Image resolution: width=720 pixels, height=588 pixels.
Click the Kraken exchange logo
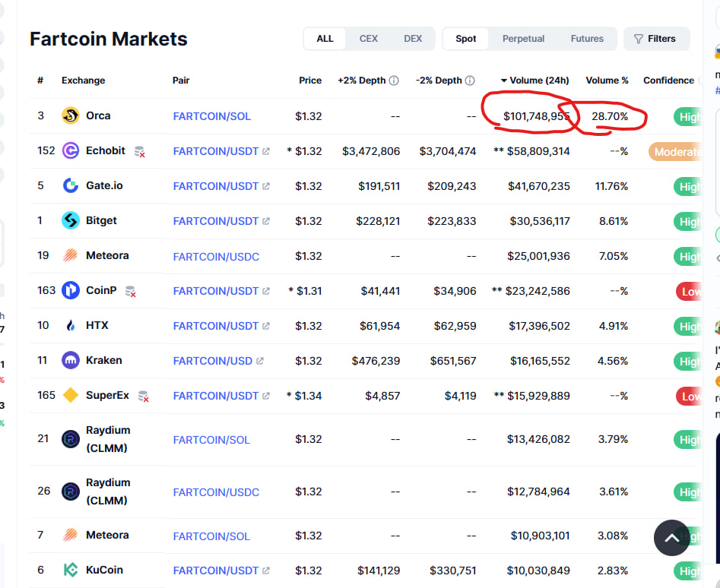70,360
